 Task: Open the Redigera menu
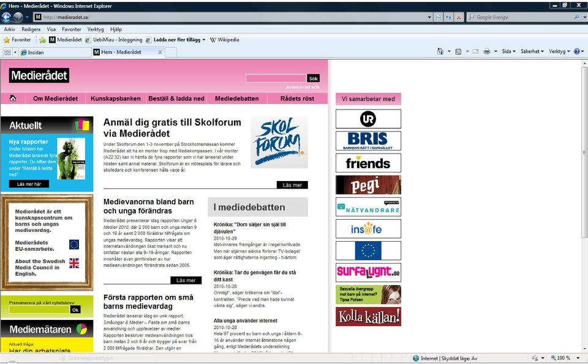click(31, 29)
